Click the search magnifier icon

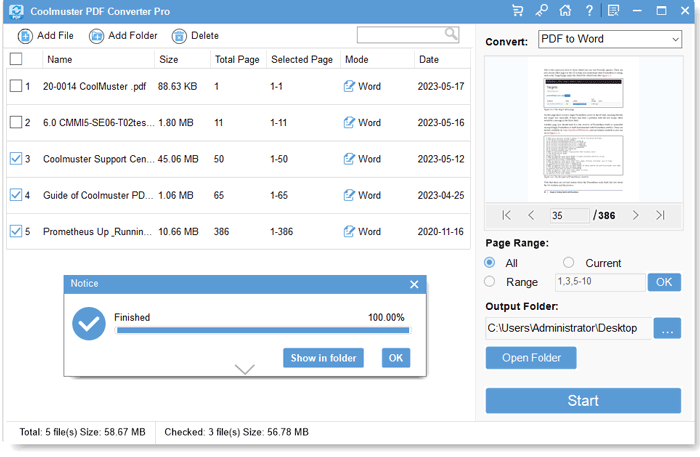click(451, 33)
